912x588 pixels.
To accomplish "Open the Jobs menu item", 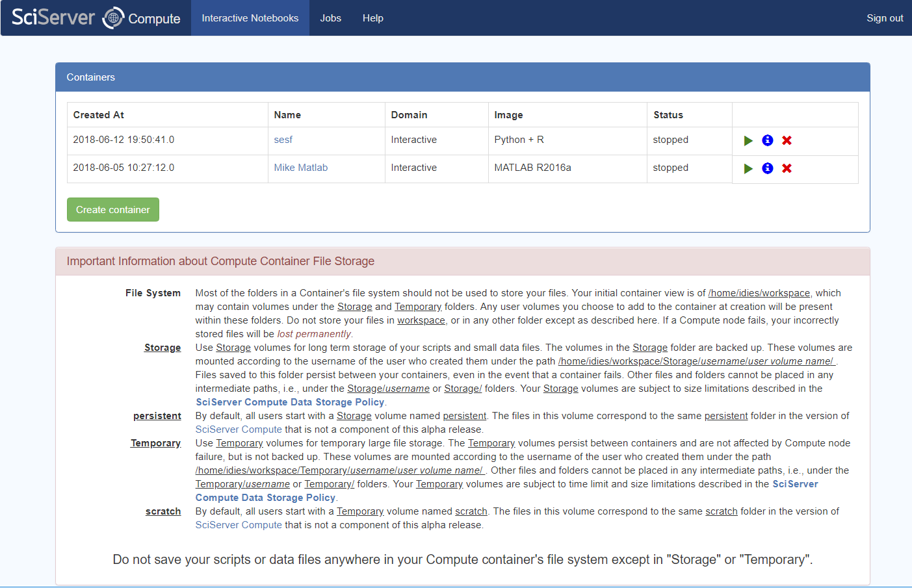I will pyautogui.click(x=330, y=18).
